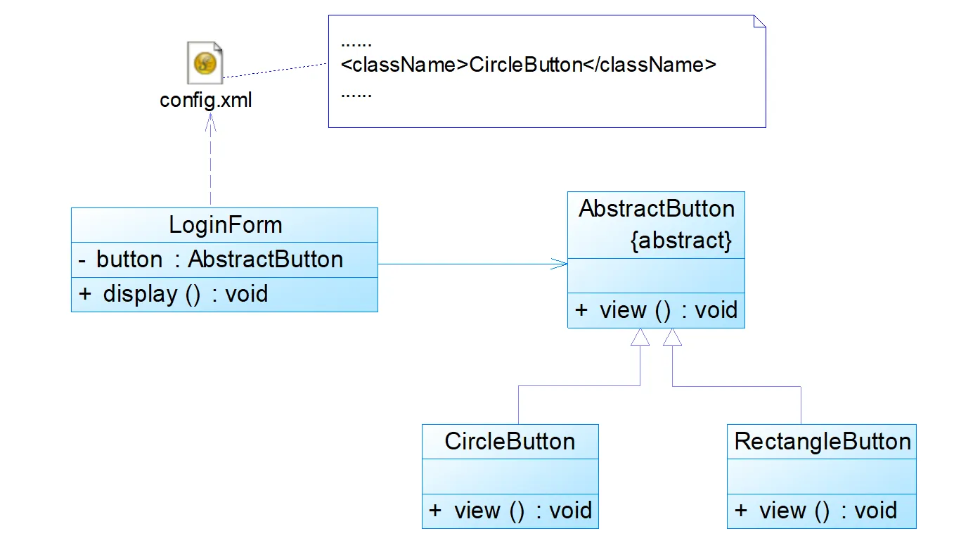Select the LoginForm class title
The width and height of the screenshot is (980, 550).
(225, 225)
